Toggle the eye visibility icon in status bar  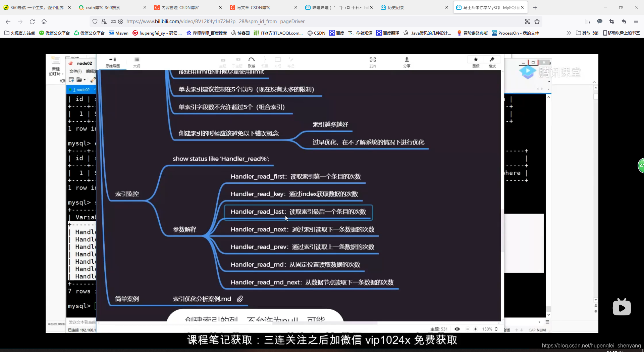click(x=457, y=329)
